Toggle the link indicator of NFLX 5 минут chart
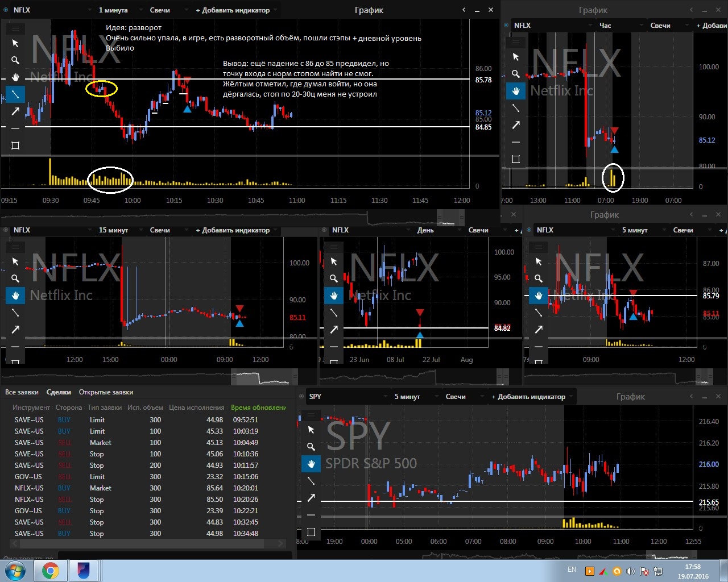The width and height of the screenshot is (728, 582). [x=530, y=230]
